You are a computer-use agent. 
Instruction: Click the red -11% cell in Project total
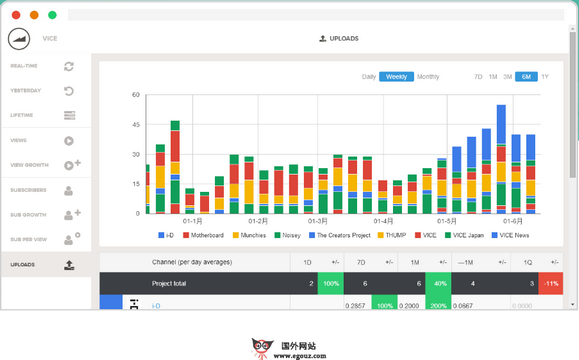click(x=551, y=284)
